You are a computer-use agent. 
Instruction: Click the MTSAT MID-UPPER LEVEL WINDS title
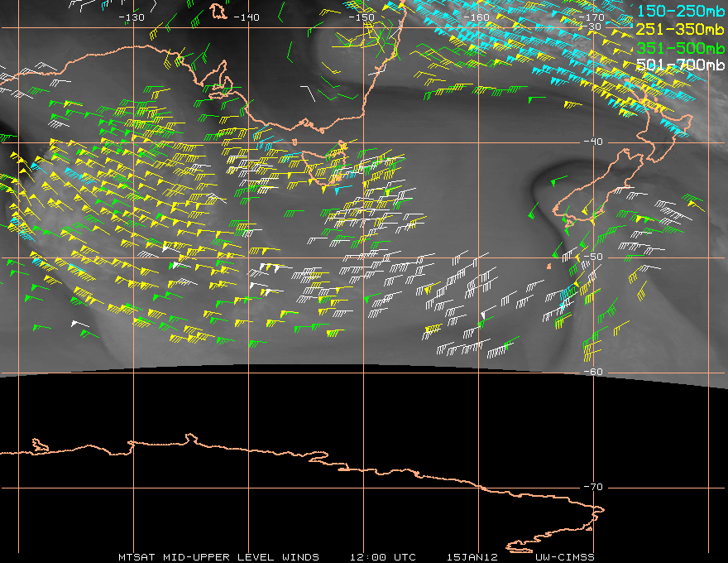coord(218,557)
